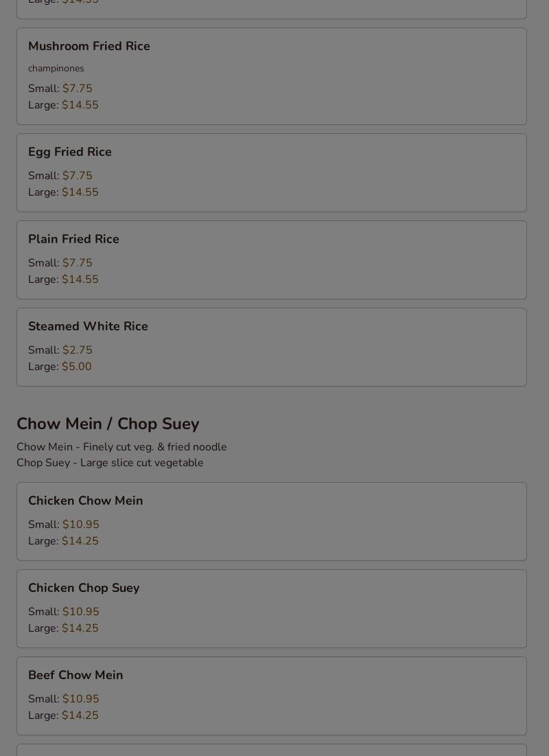Open the Mushroom Fried Rice item

pyautogui.click(x=89, y=46)
